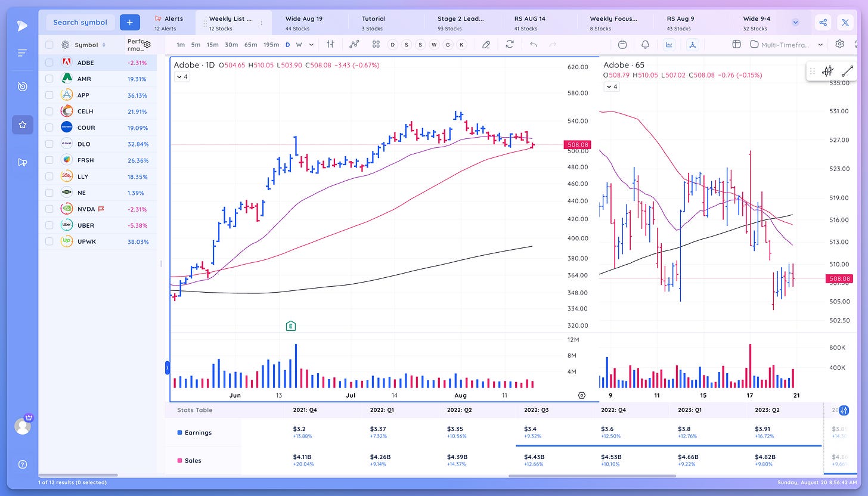This screenshot has width=868, height=496.
Task: Open column settings gear in the watchlist header
Action: (147, 45)
